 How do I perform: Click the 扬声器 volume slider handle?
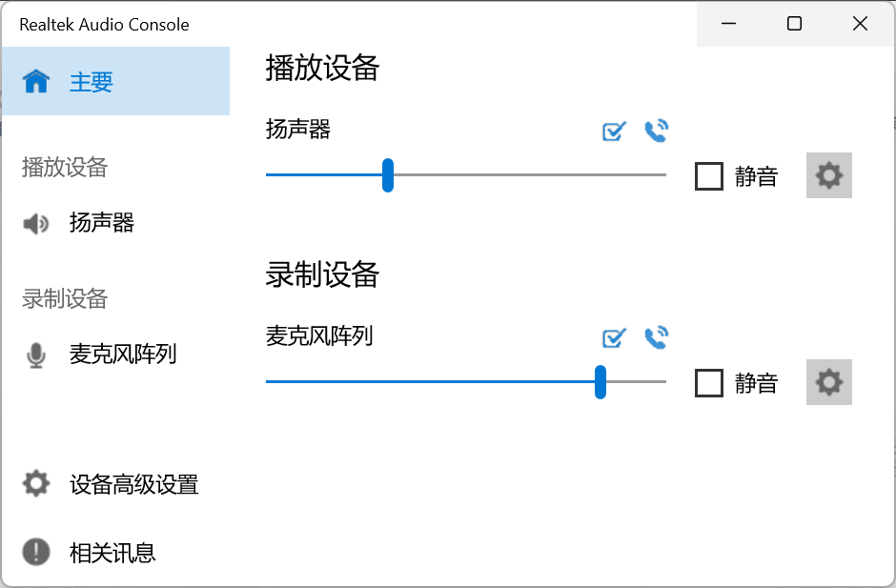(387, 175)
